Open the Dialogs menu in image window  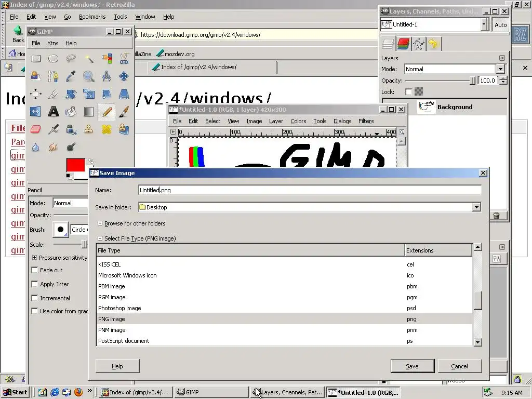(x=342, y=121)
